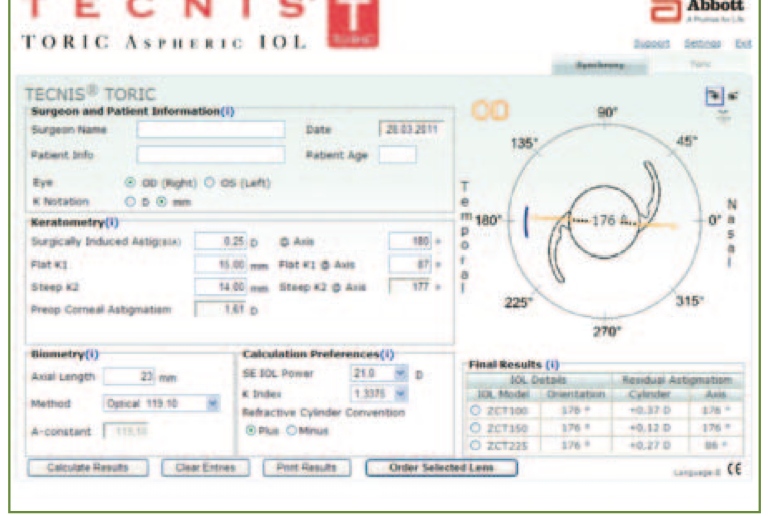
Task: Click the Steep K2 @ Axis field
Action: (x=410, y=286)
